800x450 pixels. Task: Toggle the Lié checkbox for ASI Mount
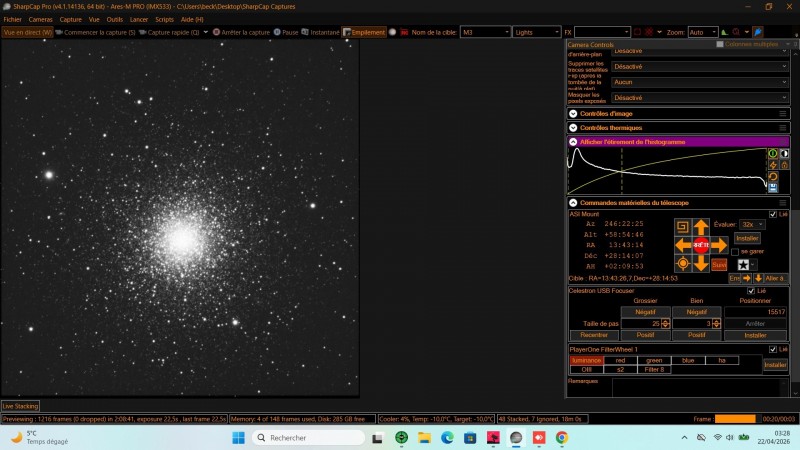click(x=773, y=214)
